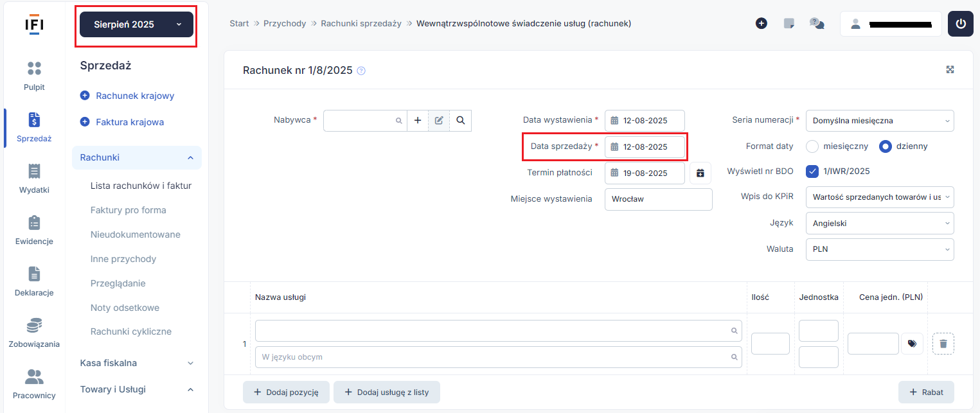Screen dimensions: 980x413
Task: Click search icon in Nazwa usługi field
Action: pyautogui.click(x=734, y=331)
